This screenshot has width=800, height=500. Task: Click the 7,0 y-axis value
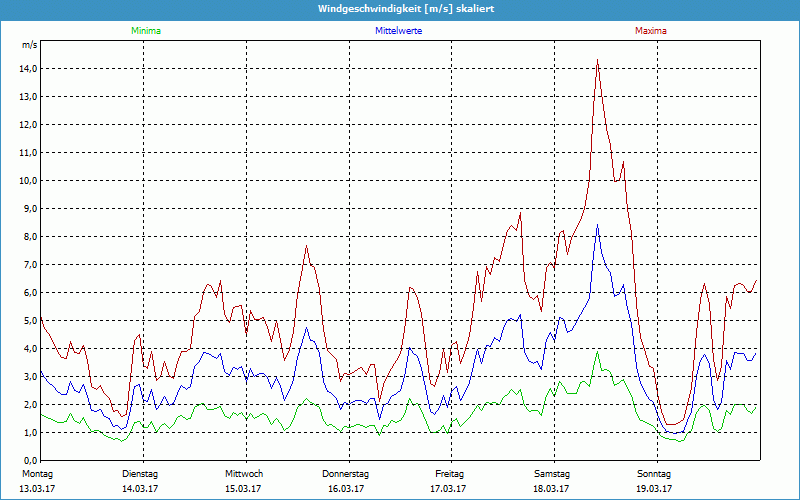pyautogui.click(x=31, y=265)
